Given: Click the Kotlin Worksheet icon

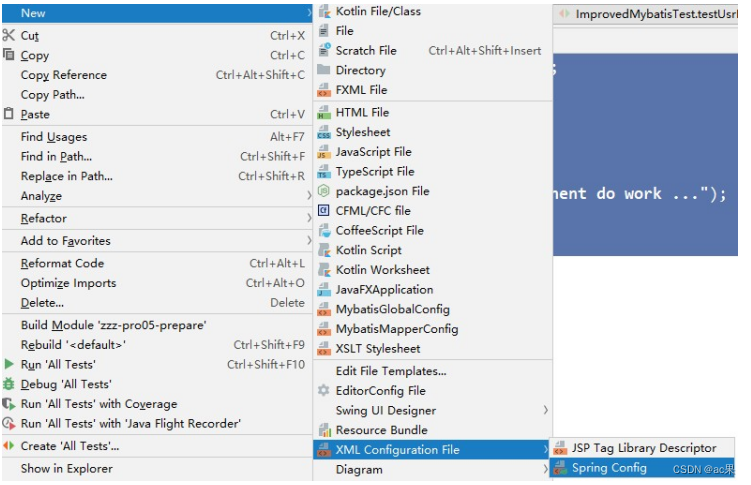Looking at the screenshot, I should pyautogui.click(x=324, y=270).
